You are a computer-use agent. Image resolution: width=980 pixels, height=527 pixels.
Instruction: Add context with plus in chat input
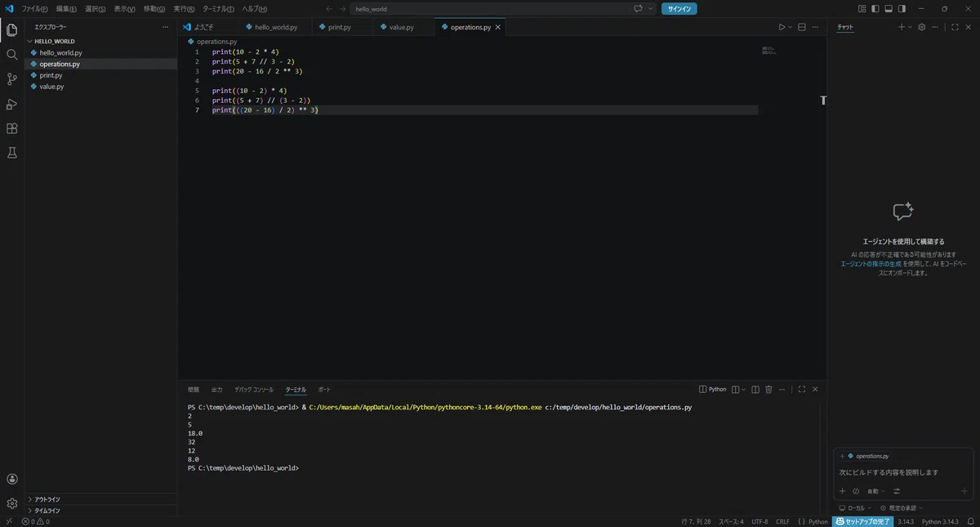(842, 491)
